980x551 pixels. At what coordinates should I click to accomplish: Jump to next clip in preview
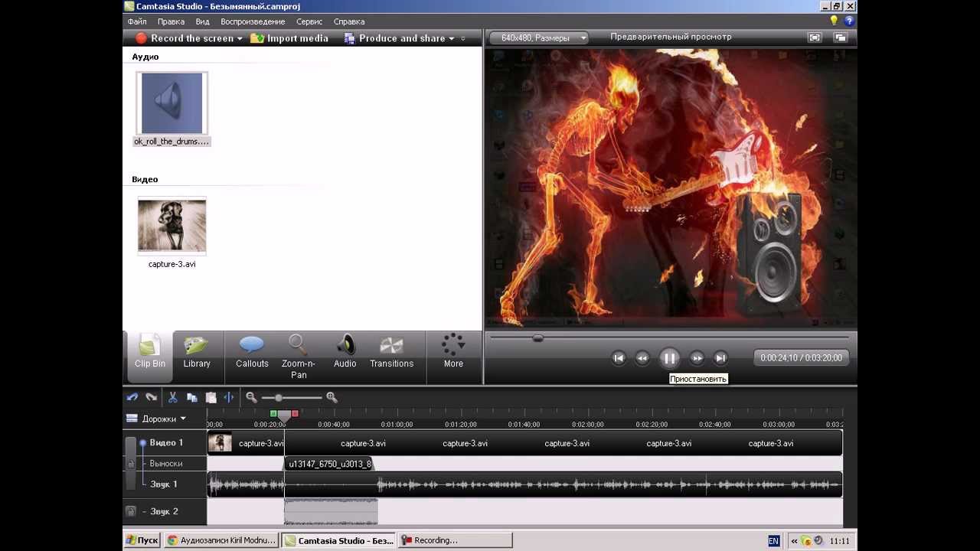[x=720, y=358]
